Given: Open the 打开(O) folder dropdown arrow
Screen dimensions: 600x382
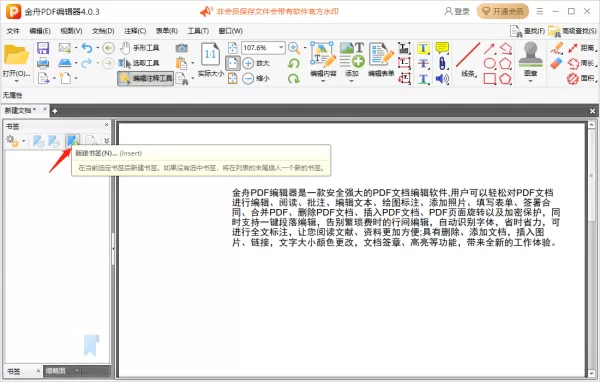Looking at the screenshot, I should point(16,81).
